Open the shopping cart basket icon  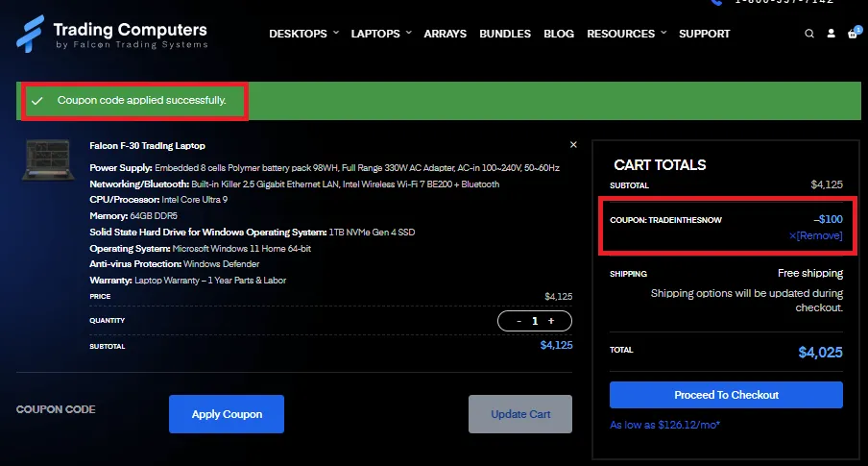853,34
